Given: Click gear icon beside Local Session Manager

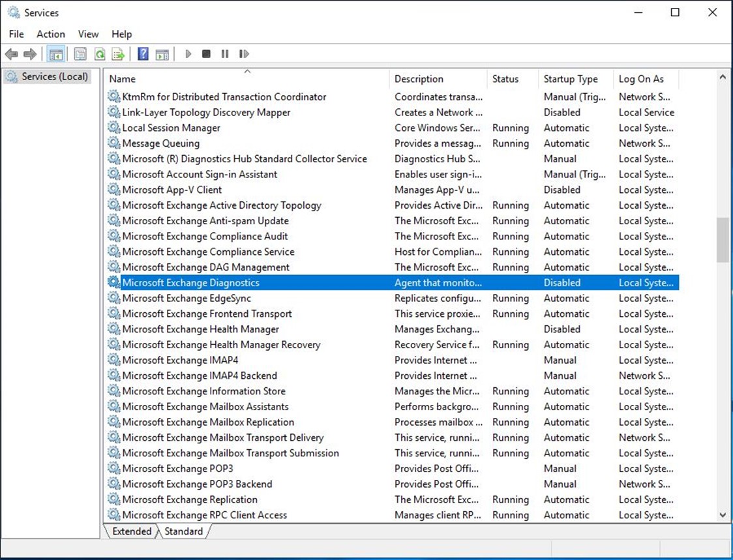Looking at the screenshot, I should [113, 127].
